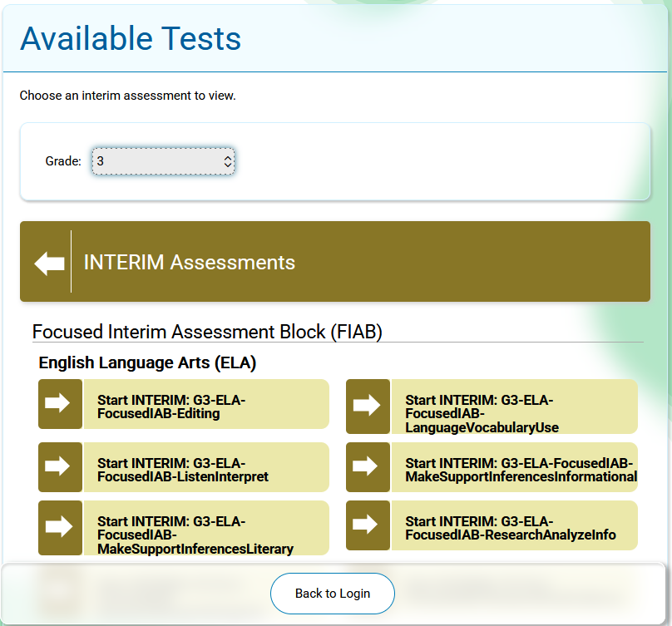
Task: Click the 'Choose an interim assessment to view.' text
Action: tap(128, 96)
